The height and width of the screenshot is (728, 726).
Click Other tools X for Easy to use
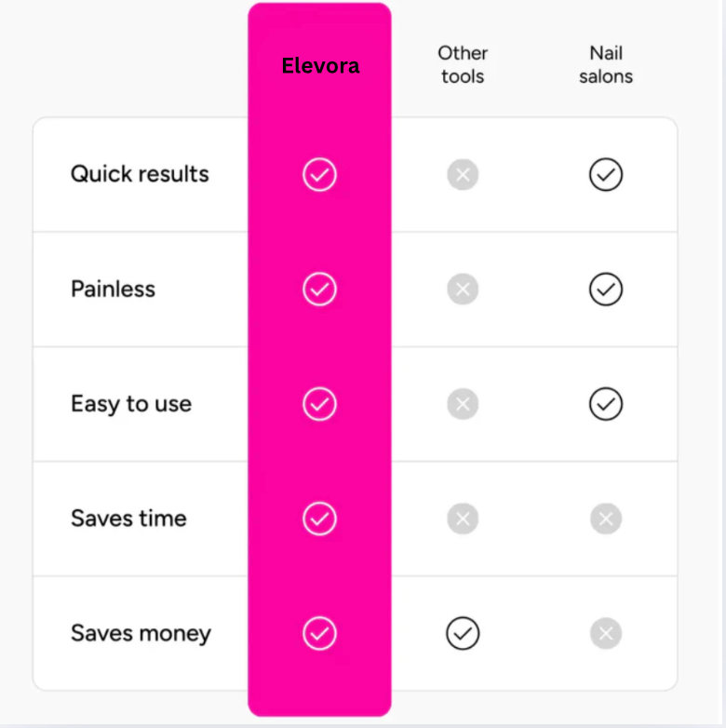point(463,404)
